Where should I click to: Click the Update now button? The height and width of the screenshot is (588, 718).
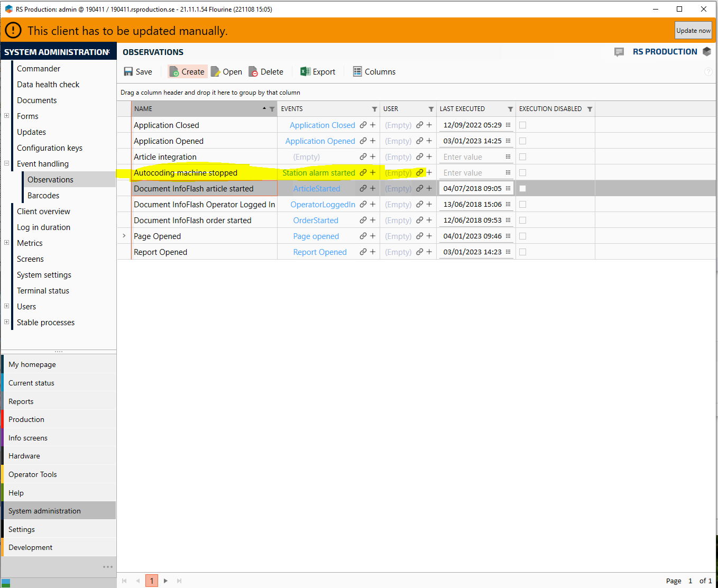(x=693, y=31)
